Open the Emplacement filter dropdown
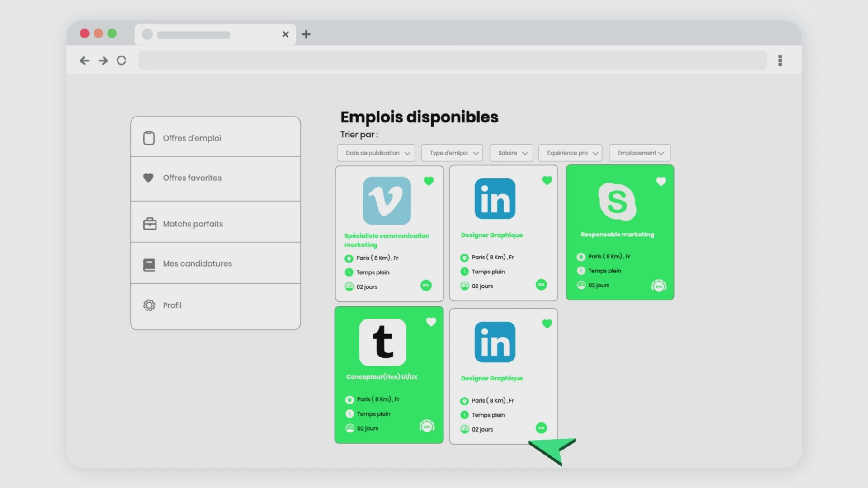This screenshot has height=488, width=868. click(x=639, y=153)
